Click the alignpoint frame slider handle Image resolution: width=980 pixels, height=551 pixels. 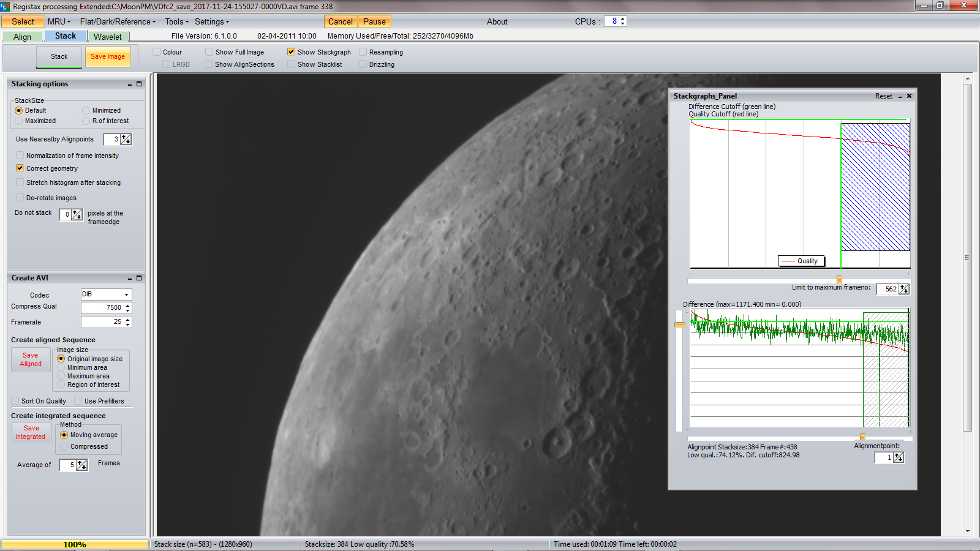pyautogui.click(x=862, y=437)
